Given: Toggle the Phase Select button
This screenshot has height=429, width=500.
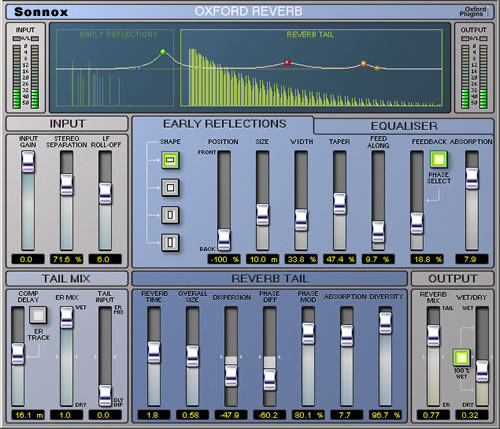Looking at the screenshot, I should pyautogui.click(x=439, y=159).
